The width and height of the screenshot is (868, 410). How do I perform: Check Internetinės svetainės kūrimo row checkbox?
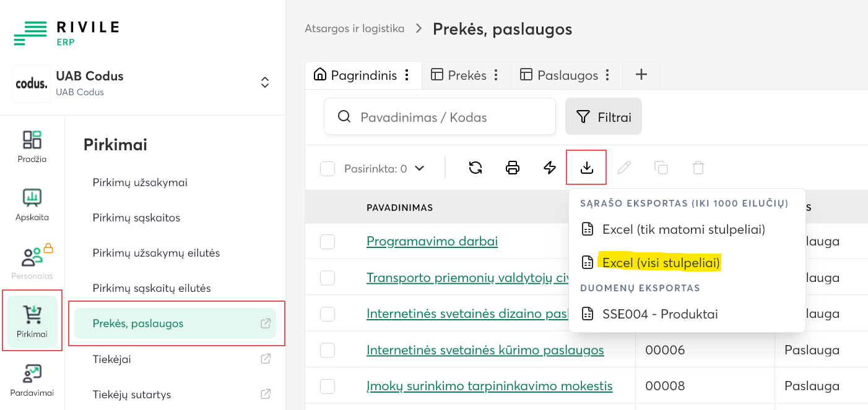328,350
